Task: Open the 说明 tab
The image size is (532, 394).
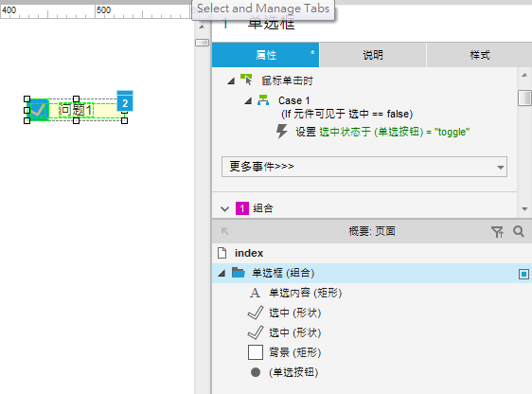Action: coord(373,55)
